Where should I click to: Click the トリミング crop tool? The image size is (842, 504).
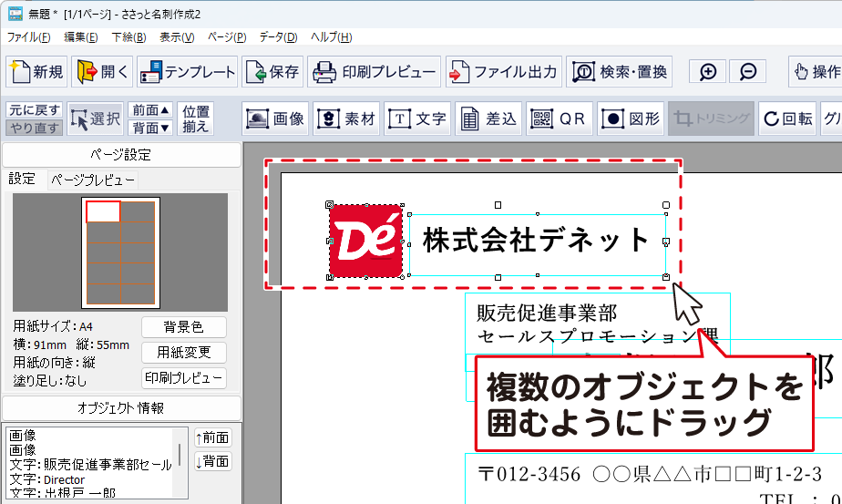(711, 118)
